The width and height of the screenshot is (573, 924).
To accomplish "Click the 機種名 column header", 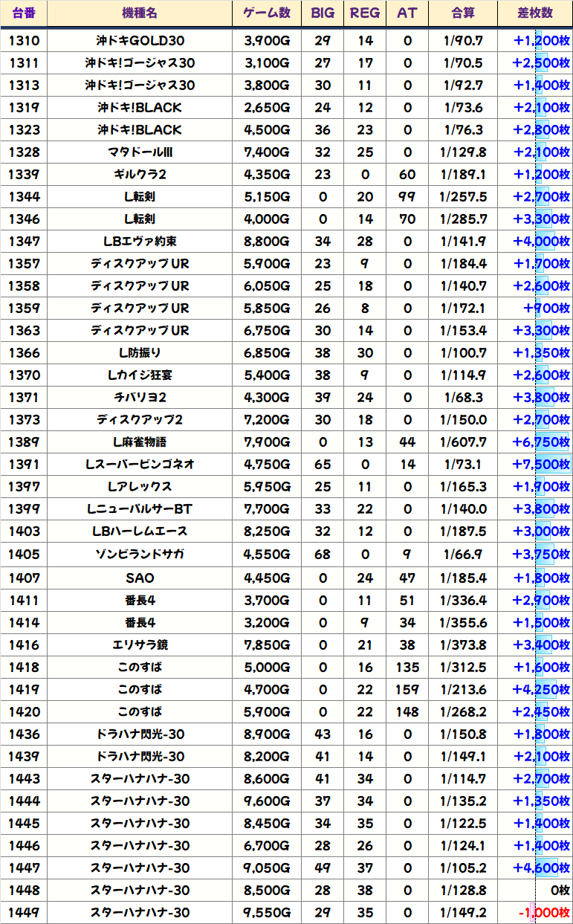I will click(x=139, y=13).
